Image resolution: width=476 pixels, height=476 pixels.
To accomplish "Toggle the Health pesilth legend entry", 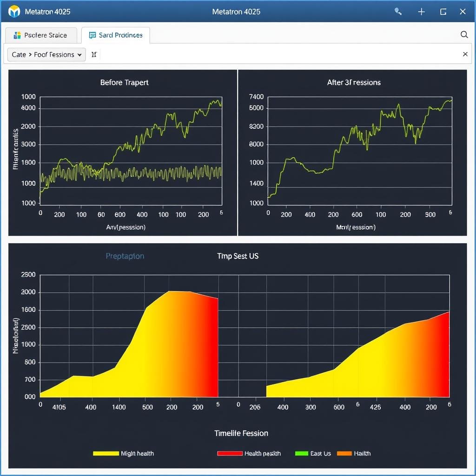I will click(249, 453).
